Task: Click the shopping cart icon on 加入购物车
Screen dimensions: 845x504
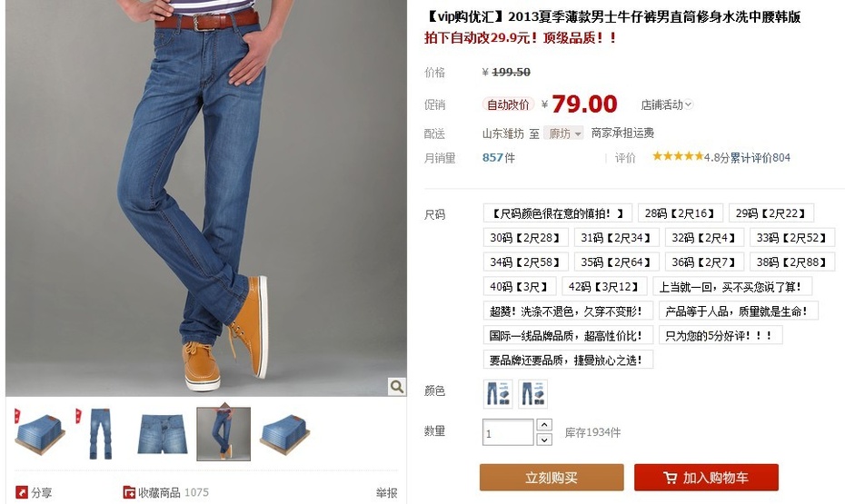Action: 670,478
